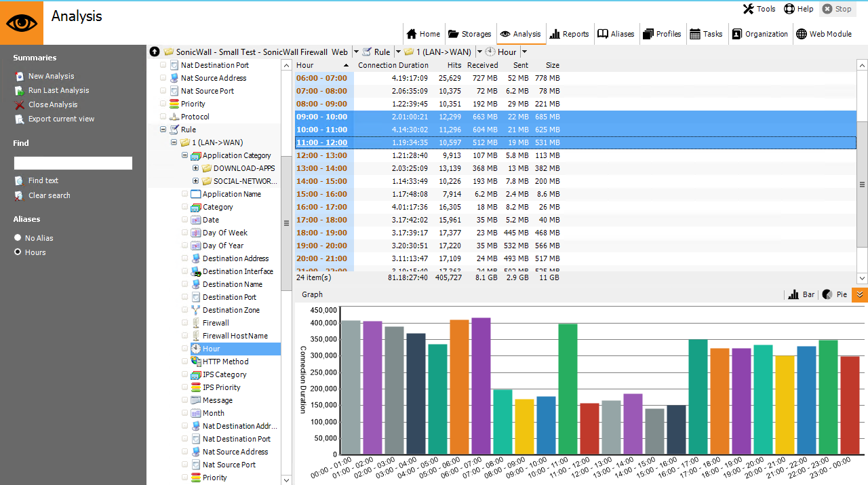Click the orange 05:00 - 06:00 graph bar
The width and height of the screenshot is (868, 485).
coord(459,387)
